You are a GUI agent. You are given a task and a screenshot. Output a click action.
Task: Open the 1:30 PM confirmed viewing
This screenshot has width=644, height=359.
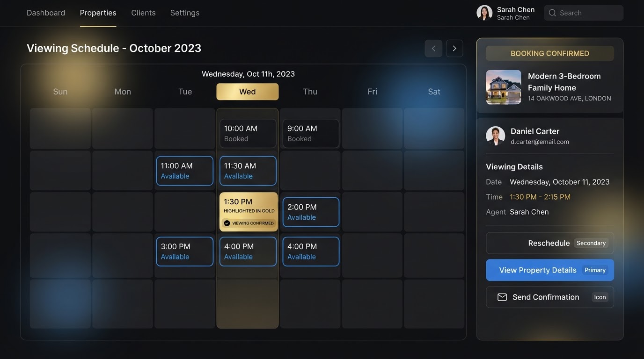[249, 212]
